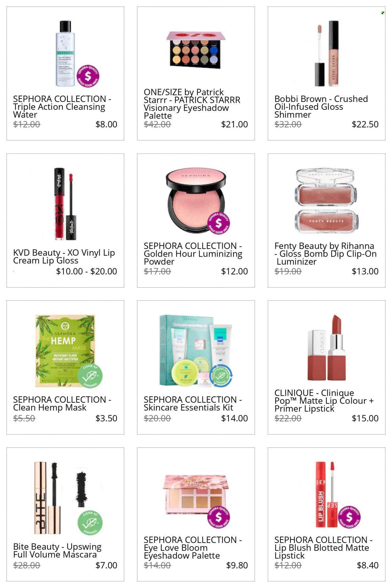Click the Sephora Quality badge on Lip Blush

click(349, 517)
